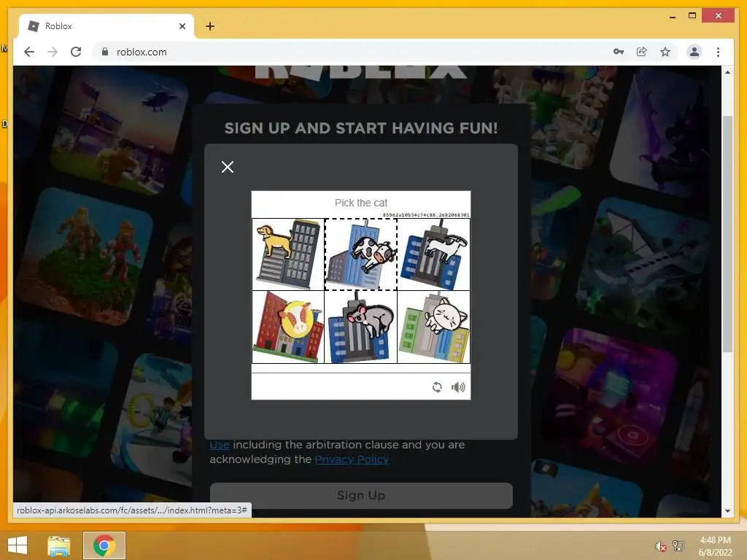The image size is (747, 560).
Task: Select the white cat image
Action: point(433,327)
